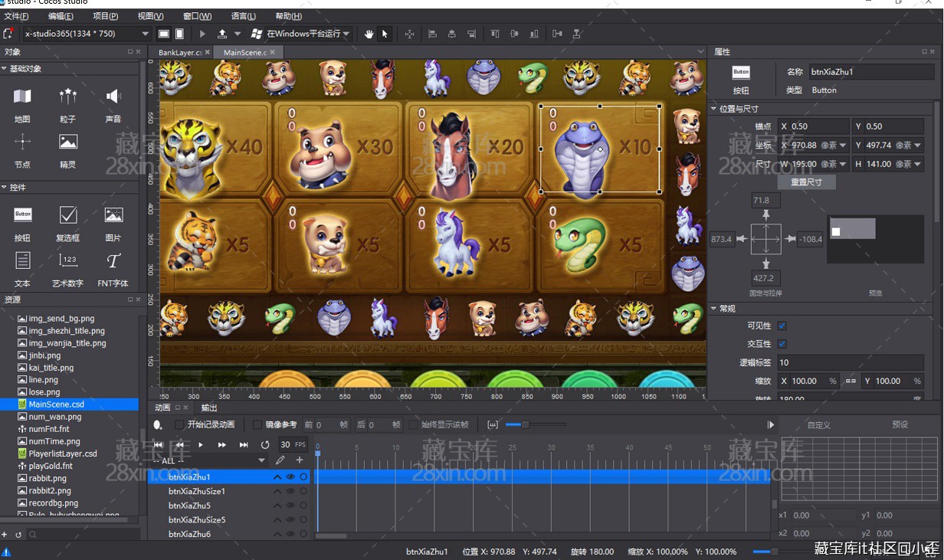
Task: Collapse the 位置与尺寸 section
Action: (x=714, y=109)
